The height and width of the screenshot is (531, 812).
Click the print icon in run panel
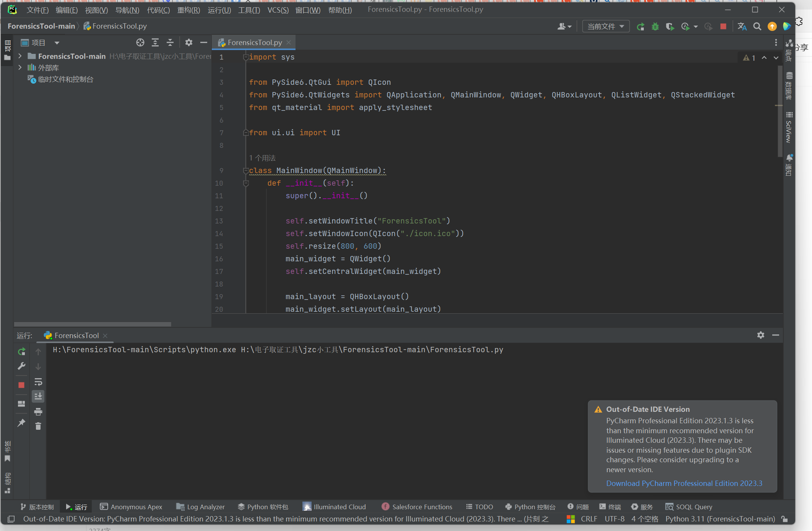pos(38,411)
